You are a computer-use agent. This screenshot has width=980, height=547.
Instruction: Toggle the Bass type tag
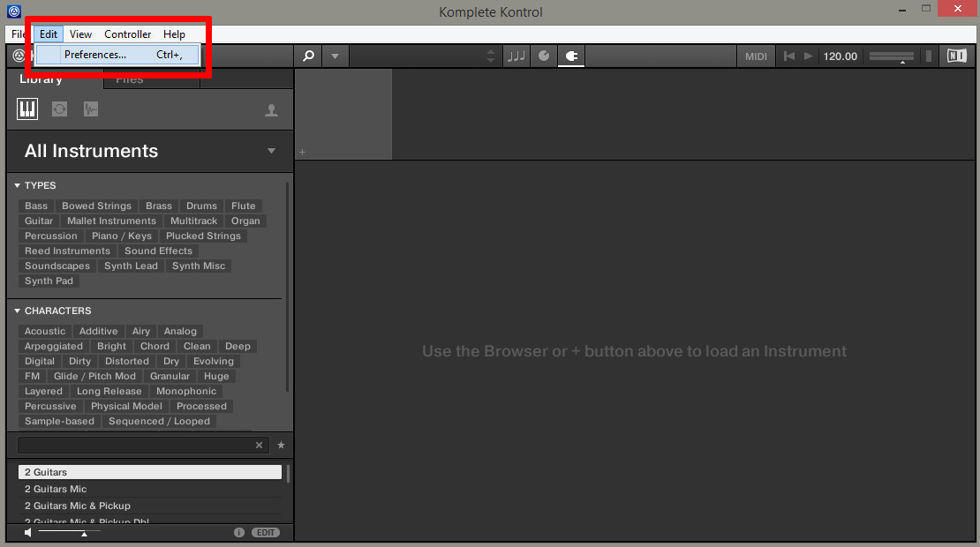(36, 206)
